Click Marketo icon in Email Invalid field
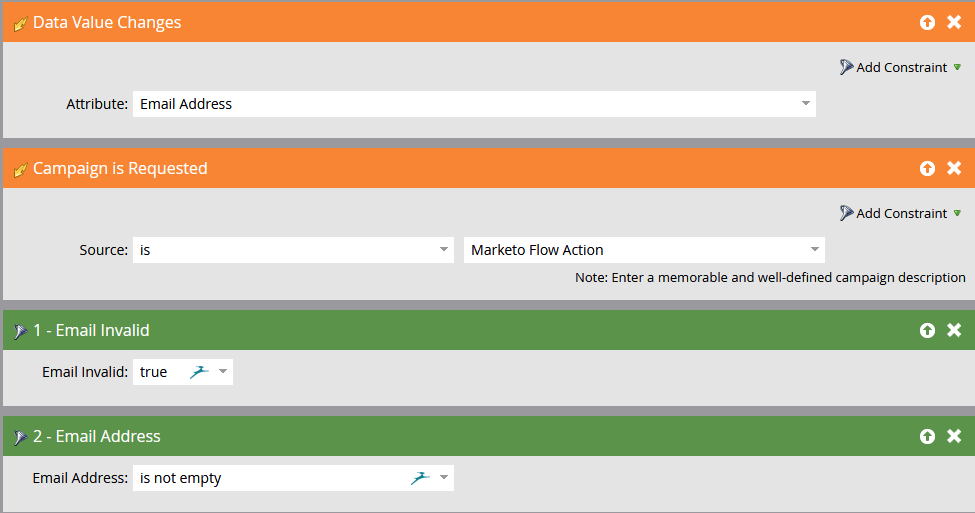Viewport: 975px width, 513px height. (x=199, y=372)
